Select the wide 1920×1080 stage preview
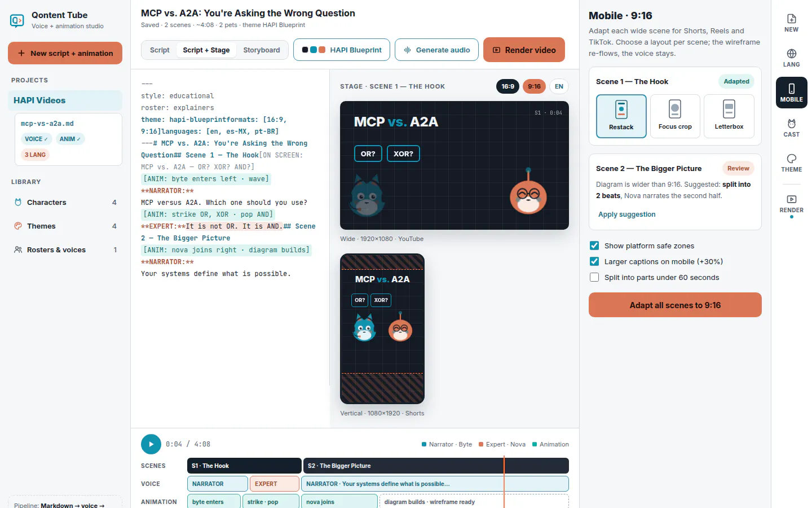Viewport: 812px width, 508px height. (x=454, y=165)
